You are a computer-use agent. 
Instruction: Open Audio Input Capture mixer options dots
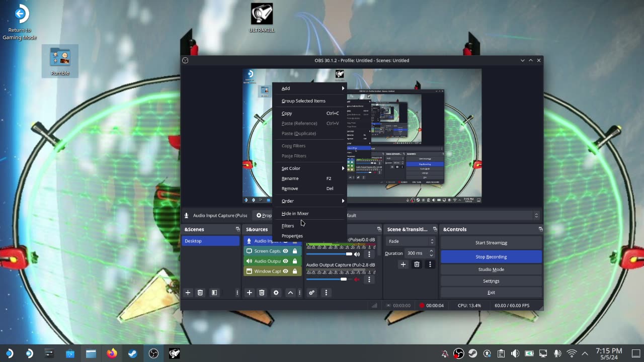369,254
